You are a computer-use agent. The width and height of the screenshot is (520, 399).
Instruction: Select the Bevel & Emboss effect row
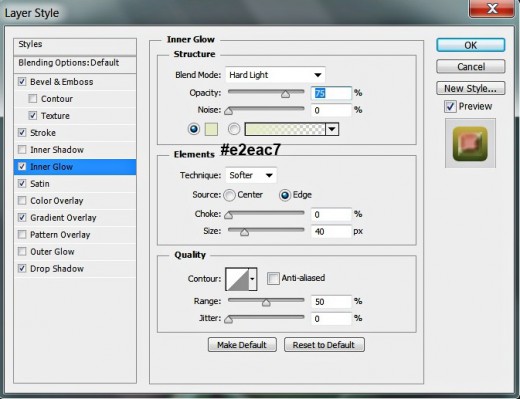click(x=75, y=82)
